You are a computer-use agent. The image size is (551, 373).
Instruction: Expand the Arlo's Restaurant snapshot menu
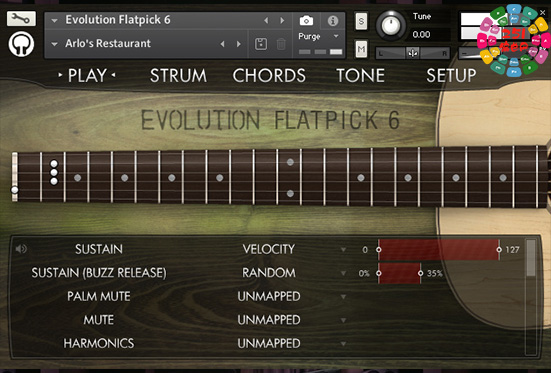(54, 44)
